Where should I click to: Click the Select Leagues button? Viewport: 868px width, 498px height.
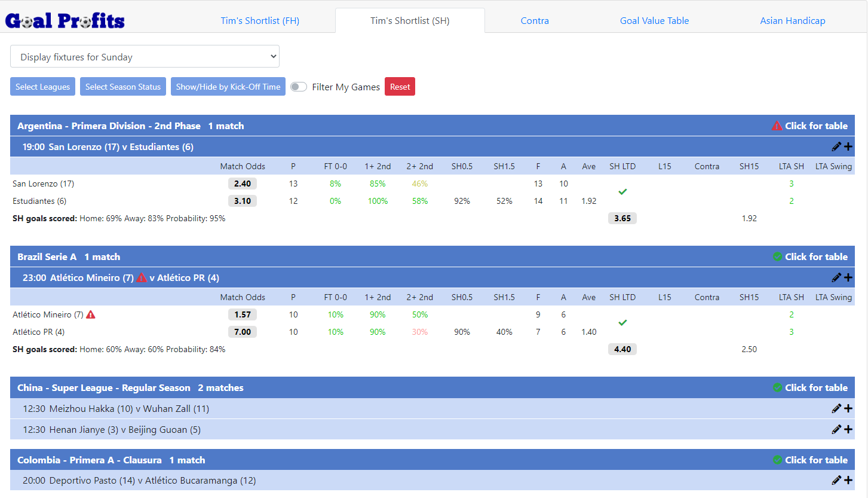pos(43,87)
